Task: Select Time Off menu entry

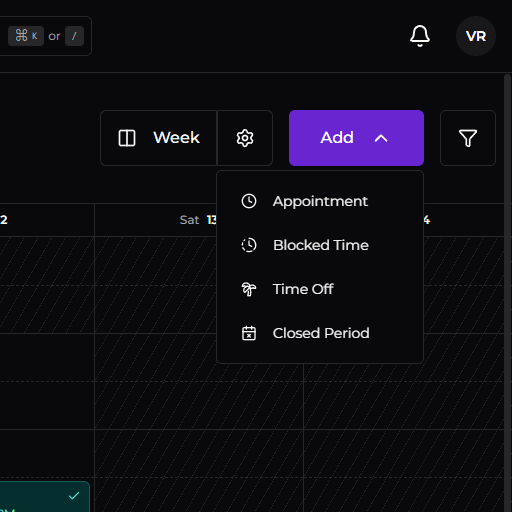Action: 320,289
